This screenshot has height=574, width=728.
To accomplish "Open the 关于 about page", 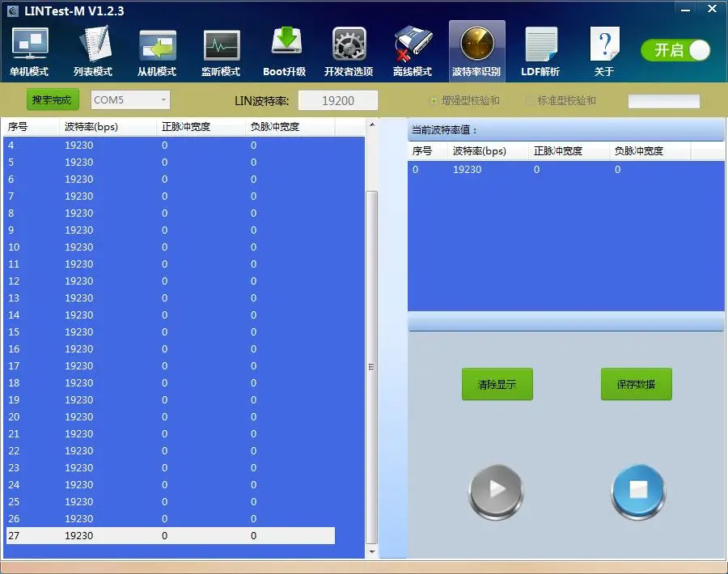I will point(604,52).
